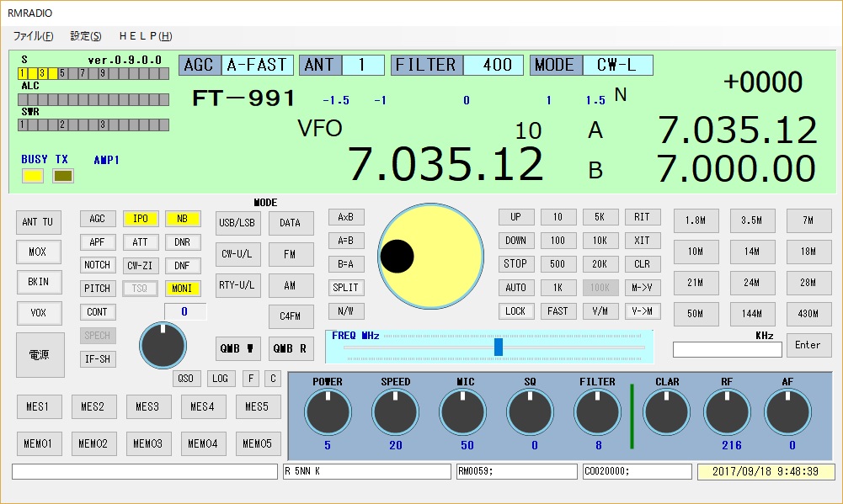The image size is (843, 504).
Task: Click the KHz frequency input field
Action: [728, 349]
